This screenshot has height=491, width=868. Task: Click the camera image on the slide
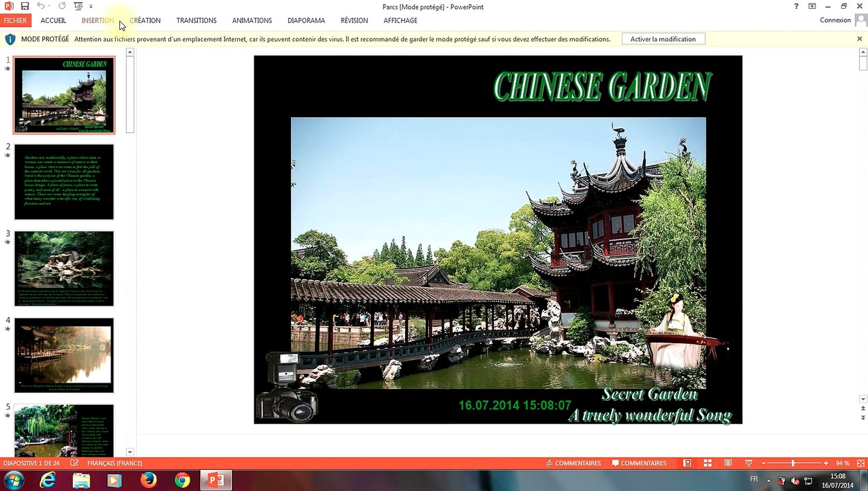tap(287, 387)
